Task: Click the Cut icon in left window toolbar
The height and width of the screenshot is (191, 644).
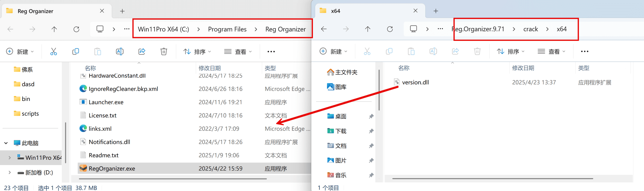Action: pyautogui.click(x=53, y=52)
